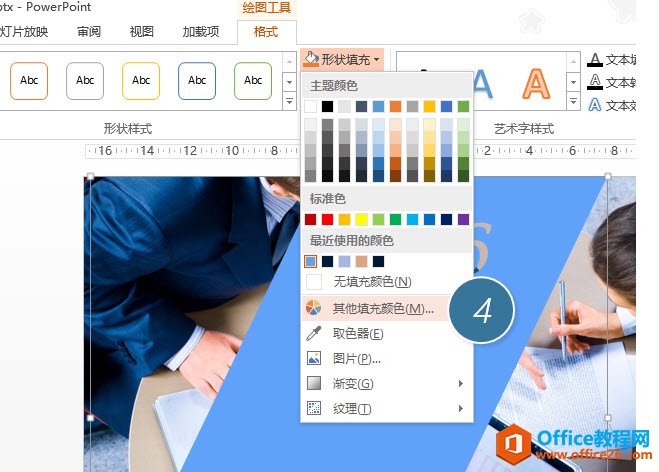Click the 文本效果 text effects label
Image resolution: width=659 pixels, height=472 pixels.
(x=621, y=105)
